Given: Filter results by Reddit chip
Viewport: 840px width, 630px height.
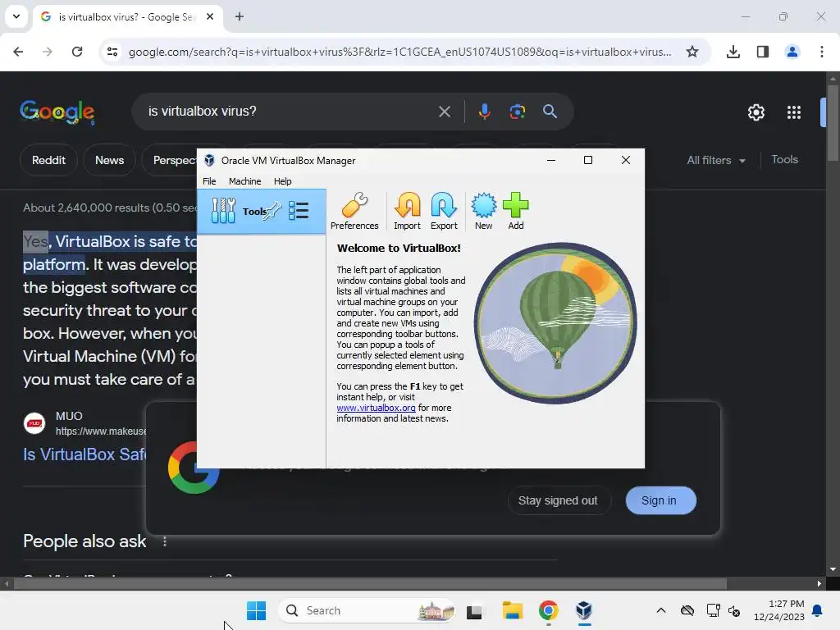Looking at the screenshot, I should tap(48, 160).
